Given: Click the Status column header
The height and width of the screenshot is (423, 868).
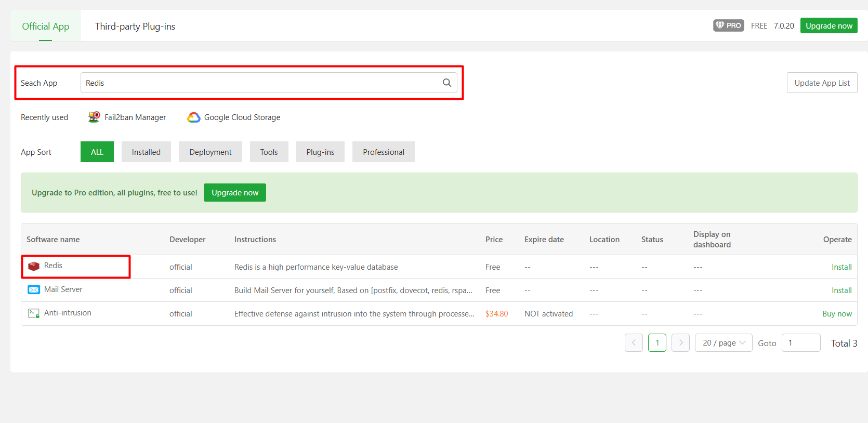Looking at the screenshot, I should 652,239.
